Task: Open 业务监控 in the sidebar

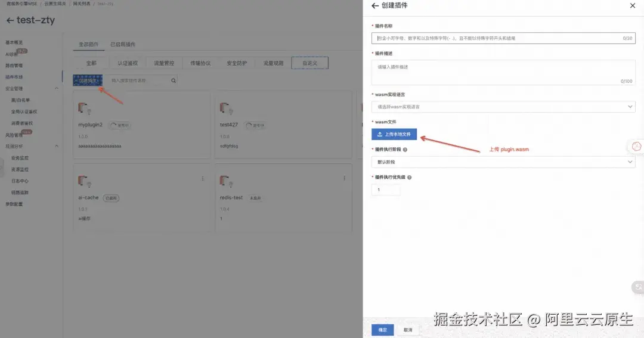Action: pos(20,158)
